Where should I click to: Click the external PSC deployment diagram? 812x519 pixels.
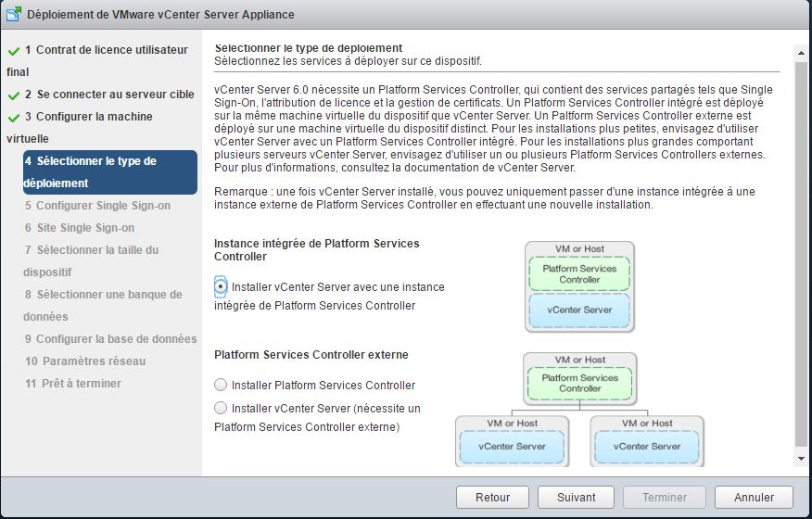tap(579, 410)
